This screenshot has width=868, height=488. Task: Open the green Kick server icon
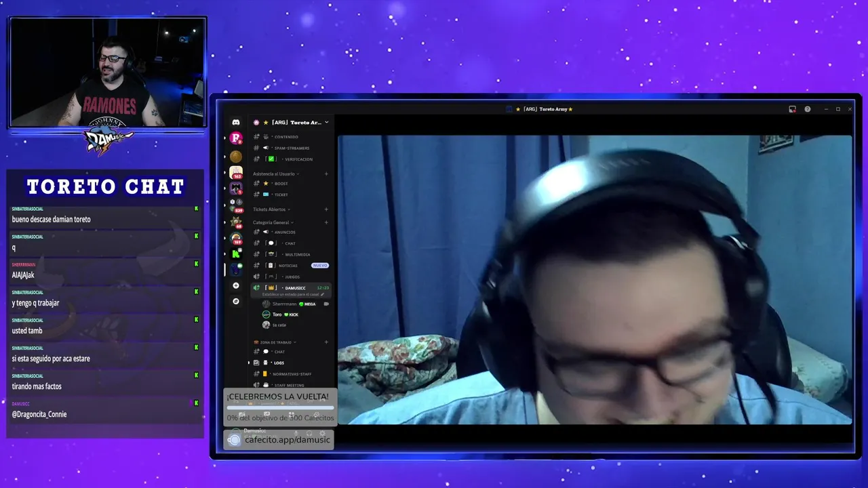pos(235,253)
